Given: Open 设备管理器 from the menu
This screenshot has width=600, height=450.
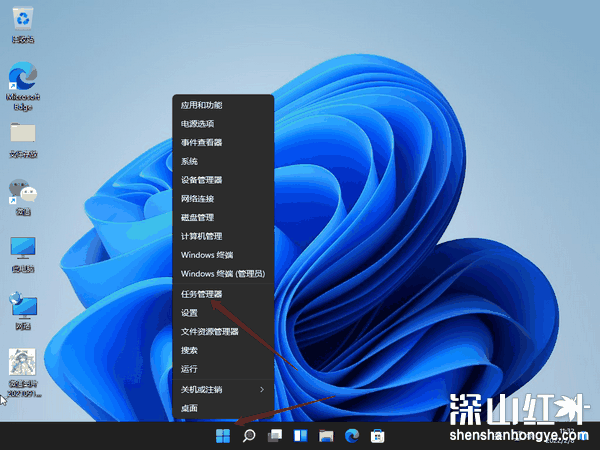Looking at the screenshot, I should coord(223,180).
